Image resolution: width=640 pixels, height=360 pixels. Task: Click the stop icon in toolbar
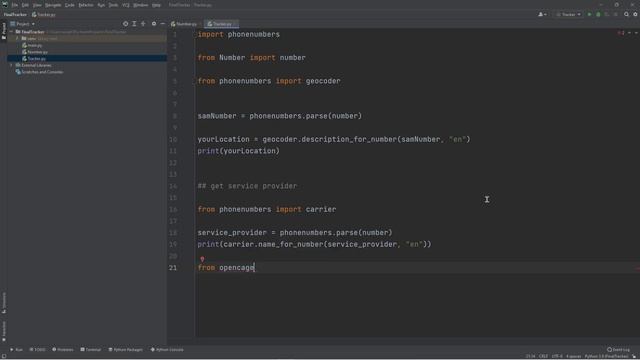616,15
